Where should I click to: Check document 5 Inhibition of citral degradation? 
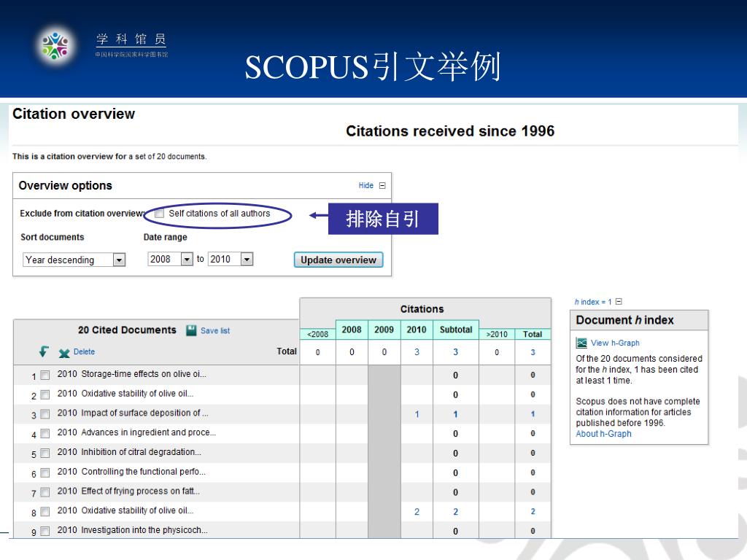(x=44, y=454)
